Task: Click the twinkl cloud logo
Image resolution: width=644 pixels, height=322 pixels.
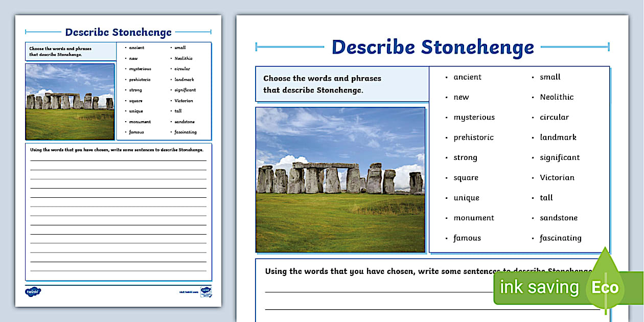Action: tap(33, 291)
